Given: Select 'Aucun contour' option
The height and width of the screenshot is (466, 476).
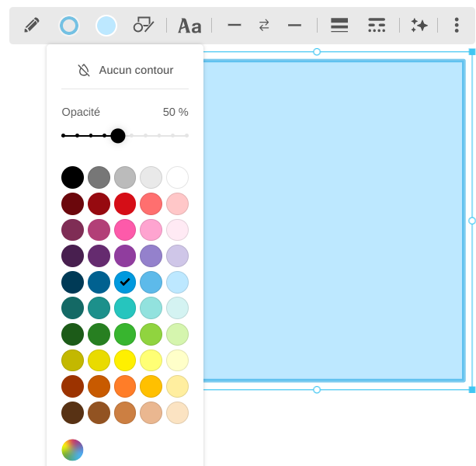Looking at the screenshot, I should pos(125,70).
